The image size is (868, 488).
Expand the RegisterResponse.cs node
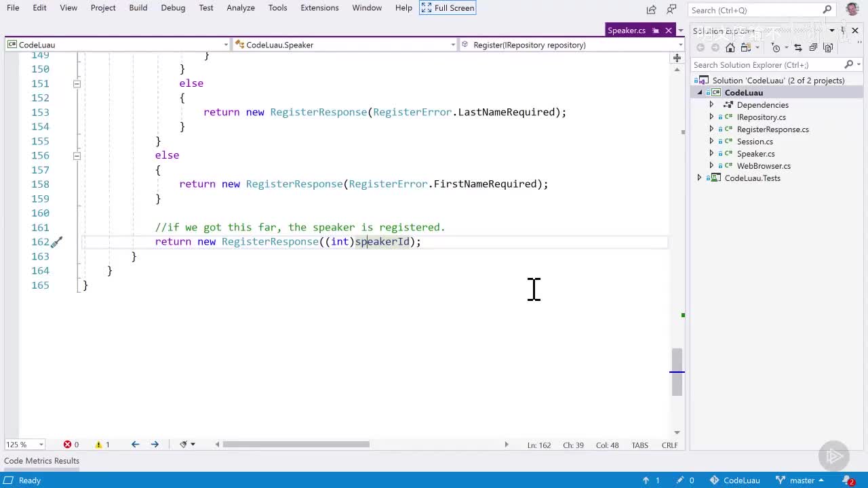711,129
